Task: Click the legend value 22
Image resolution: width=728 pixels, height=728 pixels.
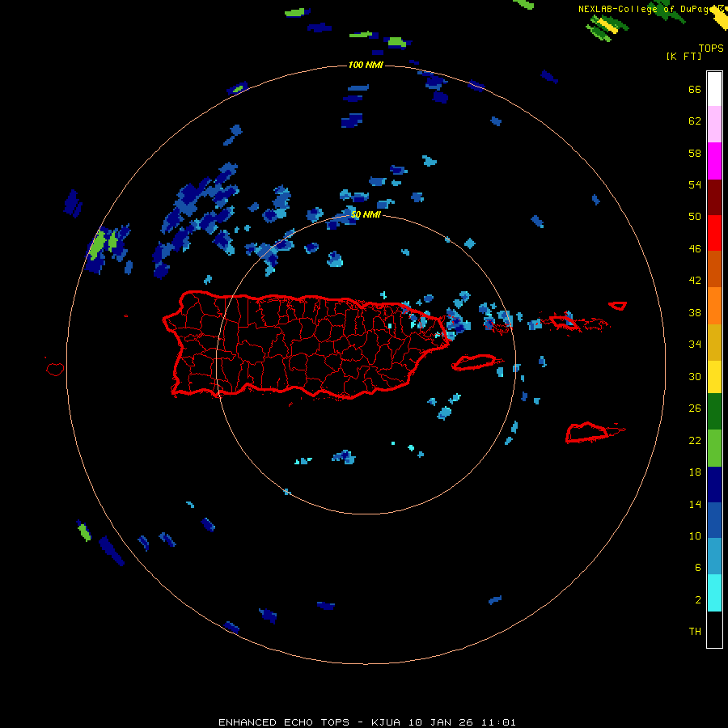Action: click(695, 441)
